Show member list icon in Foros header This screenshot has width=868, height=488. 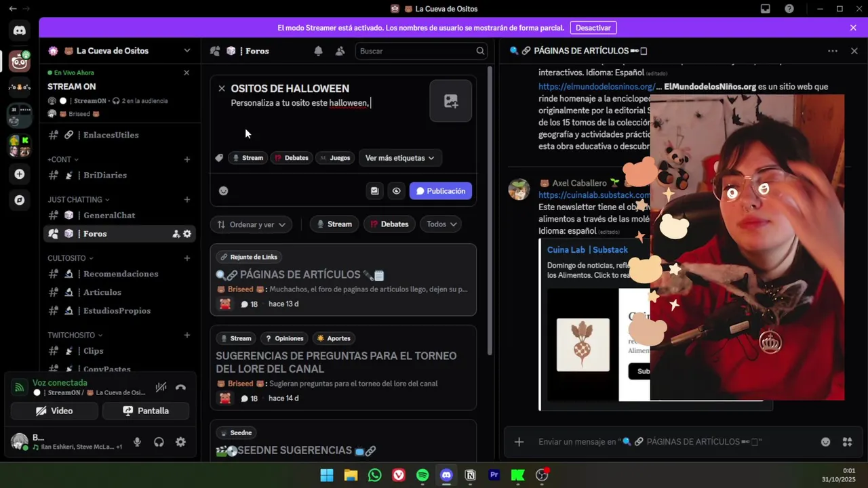pyautogui.click(x=340, y=51)
